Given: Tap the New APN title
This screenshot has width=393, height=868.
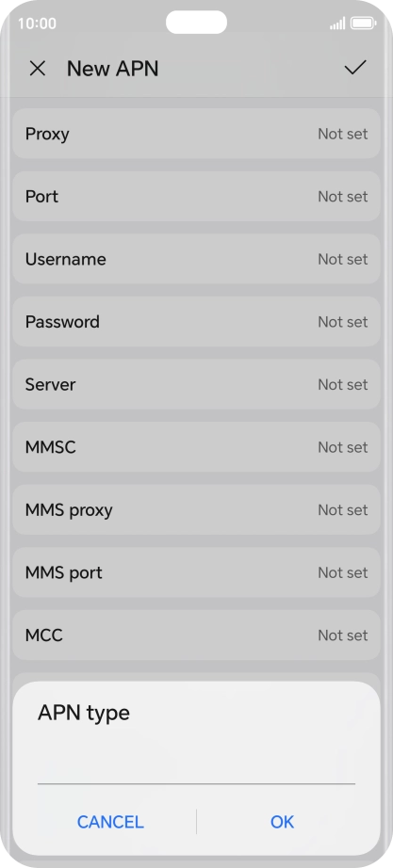Looking at the screenshot, I should 112,69.
